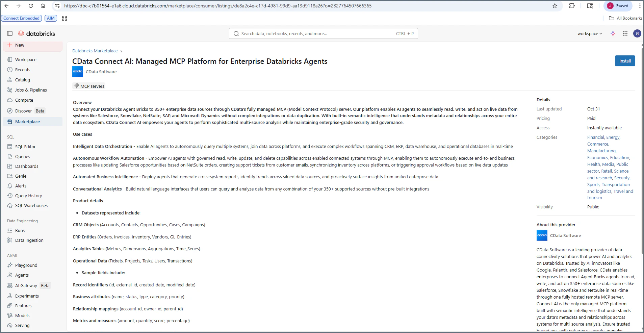Image resolution: width=644 pixels, height=333 pixels.
Task: Click the Paused profile chip in browser
Action: [x=618, y=6]
